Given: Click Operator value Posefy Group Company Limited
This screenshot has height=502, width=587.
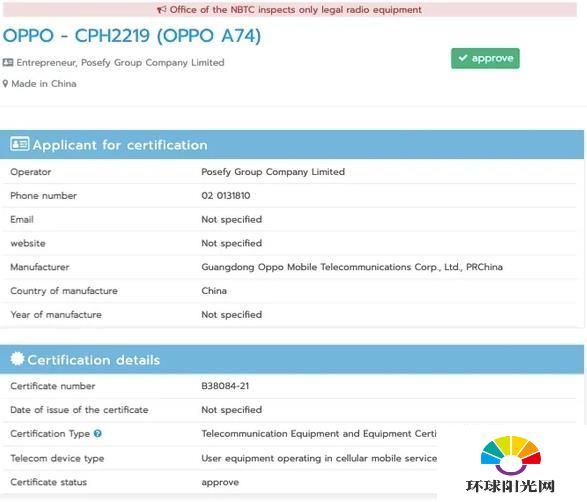Looking at the screenshot, I should coord(273,172).
